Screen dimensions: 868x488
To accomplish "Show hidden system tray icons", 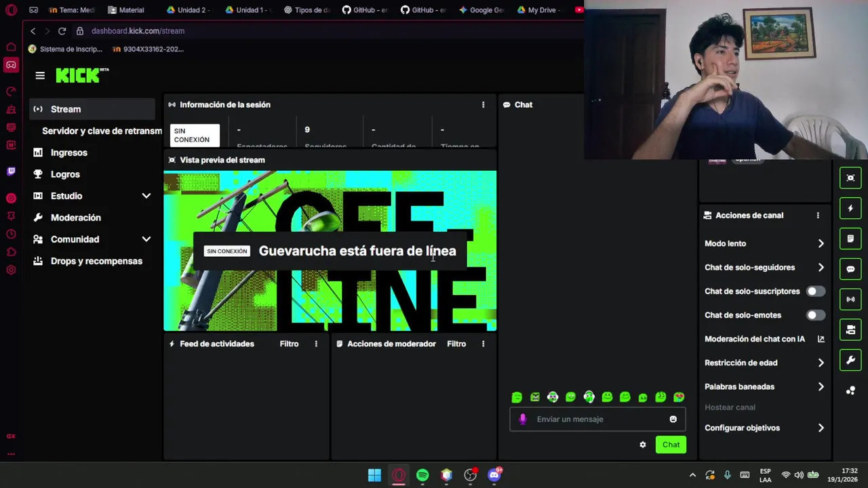I will [x=692, y=475].
